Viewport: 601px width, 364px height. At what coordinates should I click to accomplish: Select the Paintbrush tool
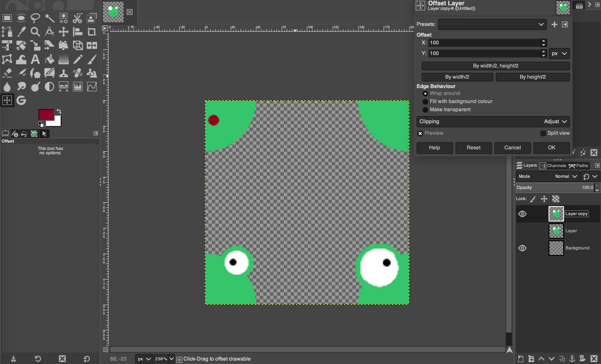click(x=92, y=59)
